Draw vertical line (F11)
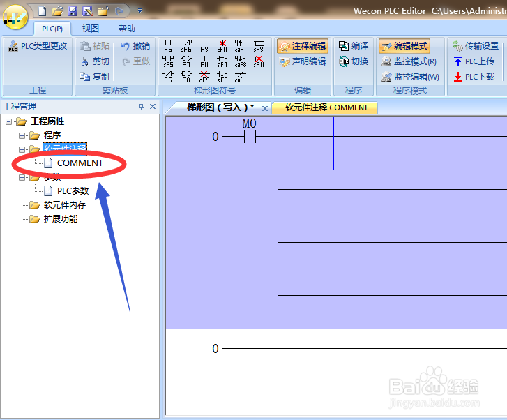Image resolution: width=507 pixels, height=420 pixels. 204,61
